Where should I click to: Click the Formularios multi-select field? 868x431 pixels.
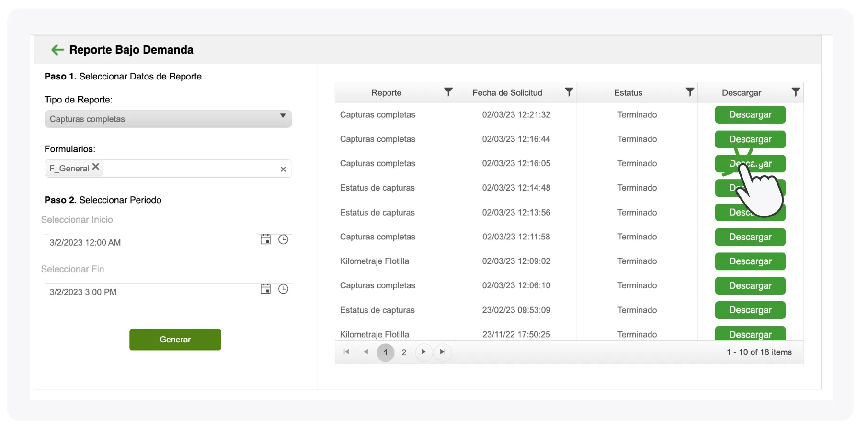(x=168, y=169)
